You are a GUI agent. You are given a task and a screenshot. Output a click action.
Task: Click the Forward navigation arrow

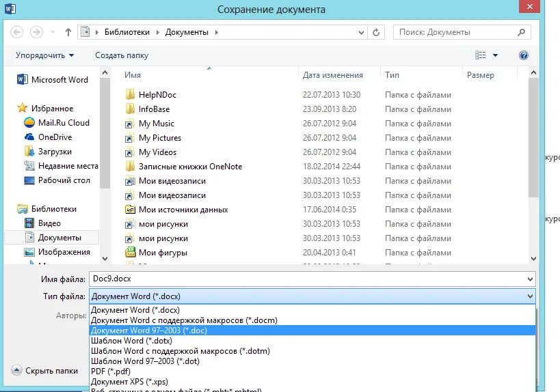(36, 32)
